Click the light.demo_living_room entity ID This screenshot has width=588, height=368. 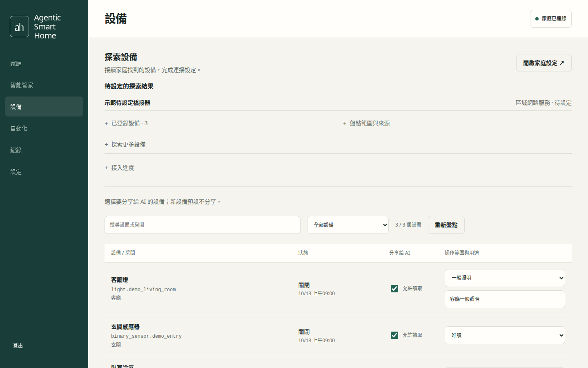click(x=143, y=289)
